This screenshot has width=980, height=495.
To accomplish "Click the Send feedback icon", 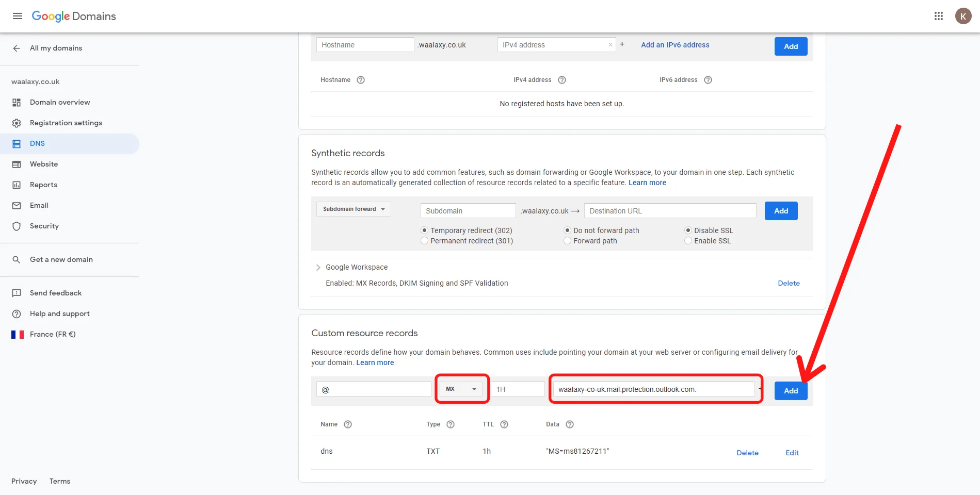I will [17, 293].
